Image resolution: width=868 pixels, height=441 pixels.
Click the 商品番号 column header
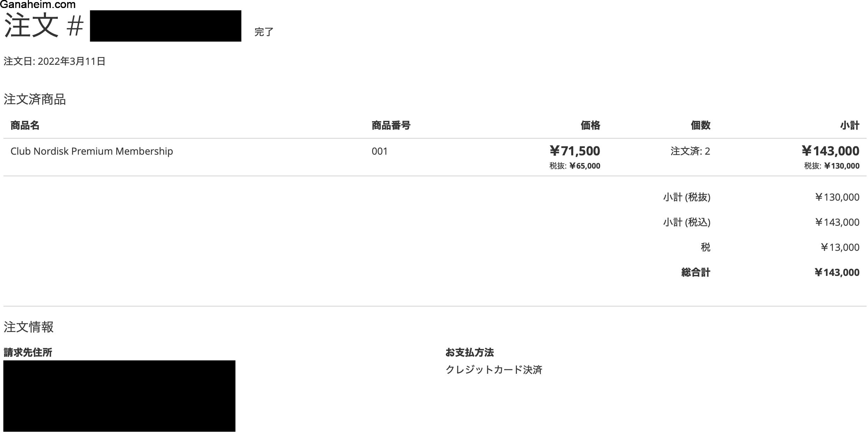click(x=391, y=125)
